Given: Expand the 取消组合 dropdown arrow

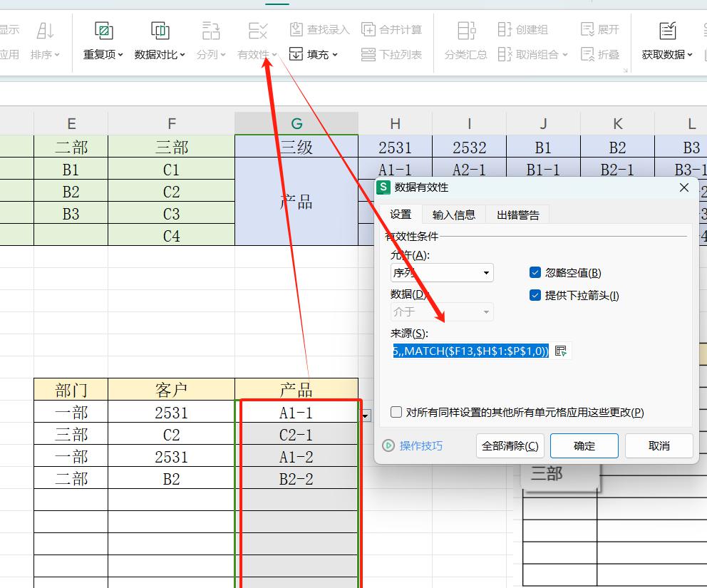Looking at the screenshot, I should click(x=565, y=55).
